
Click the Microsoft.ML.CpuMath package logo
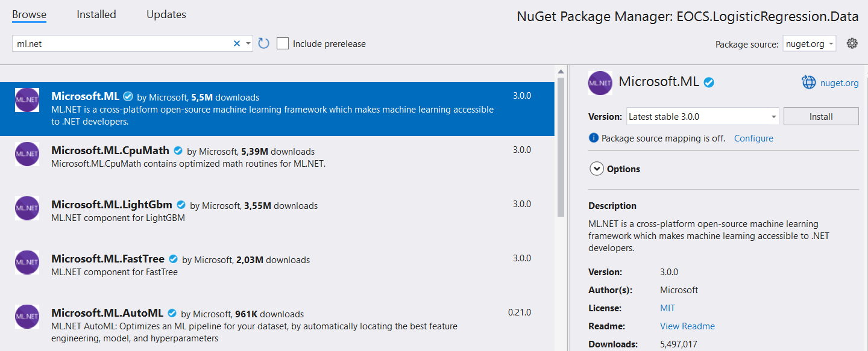pyautogui.click(x=27, y=154)
